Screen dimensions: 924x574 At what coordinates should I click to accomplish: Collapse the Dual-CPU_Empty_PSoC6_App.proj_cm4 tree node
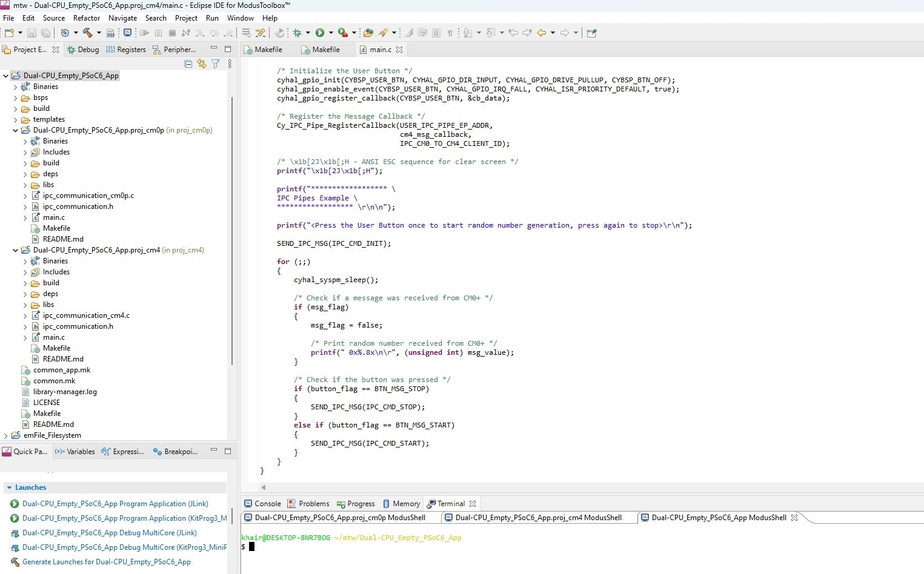point(16,250)
